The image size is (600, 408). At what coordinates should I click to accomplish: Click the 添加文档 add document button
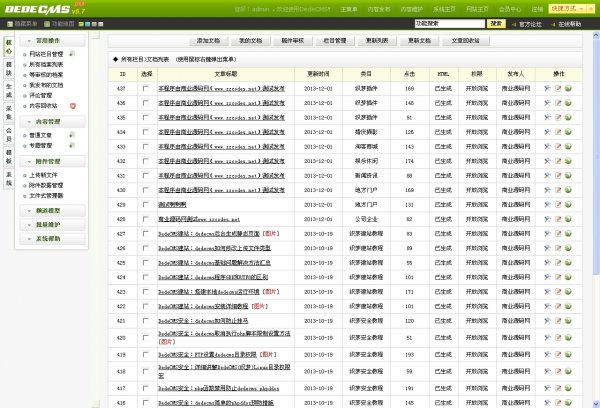209,41
